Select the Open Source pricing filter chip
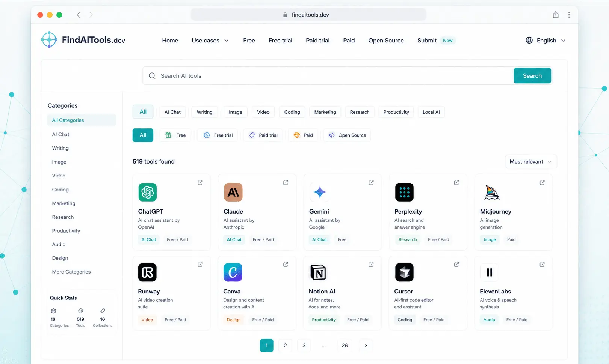Viewport: 609px width, 364px height. (x=347, y=135)
